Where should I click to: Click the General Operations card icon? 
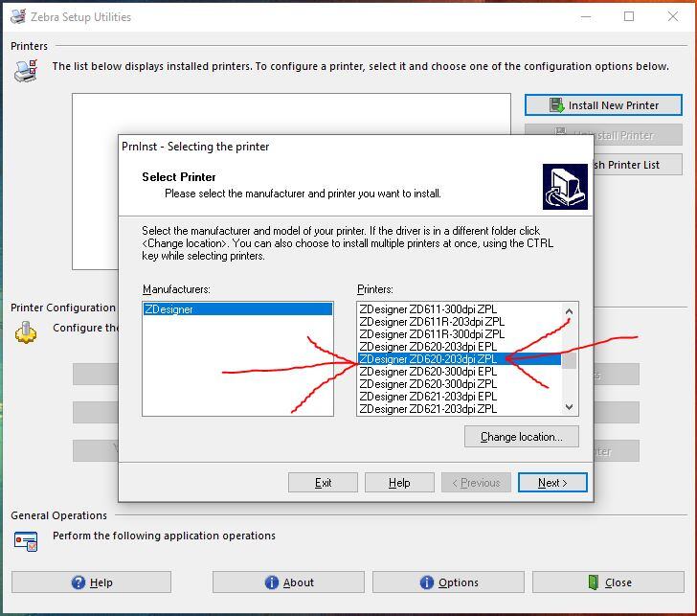(x=26, y=541)
